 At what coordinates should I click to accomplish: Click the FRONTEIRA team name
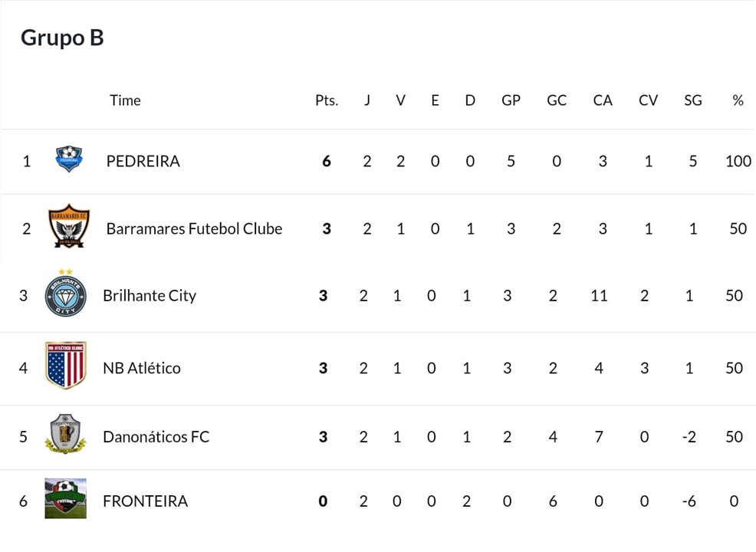145,501
